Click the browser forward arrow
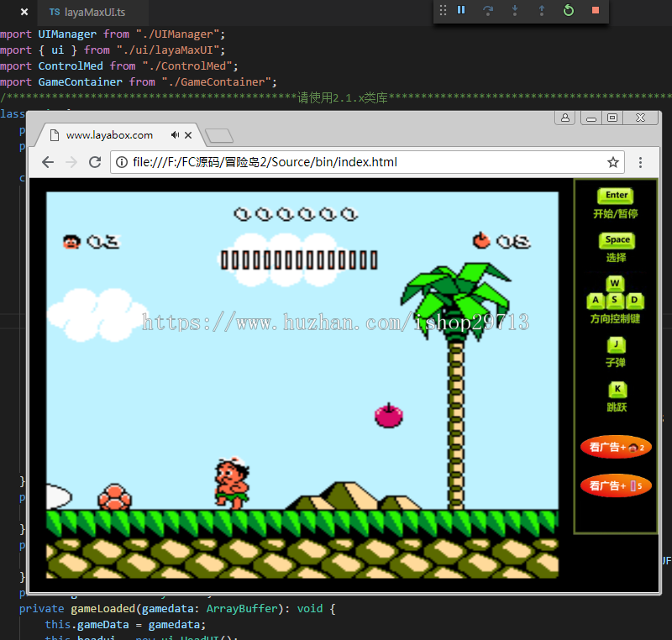Viewport: 672px width, 640px height. 71,162
